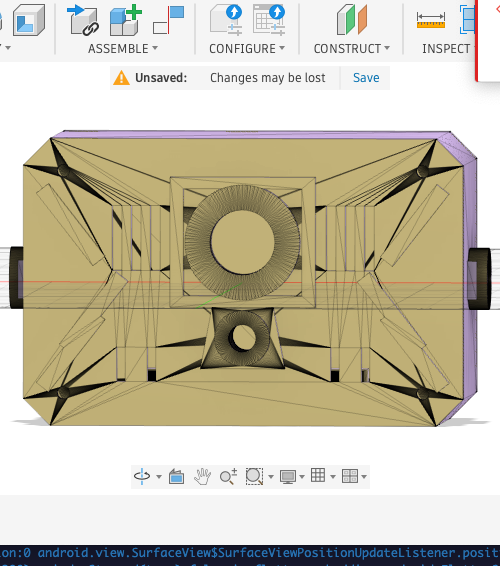
Task: Expand the Grid and Snaps arrow
Action: (333, 477)
